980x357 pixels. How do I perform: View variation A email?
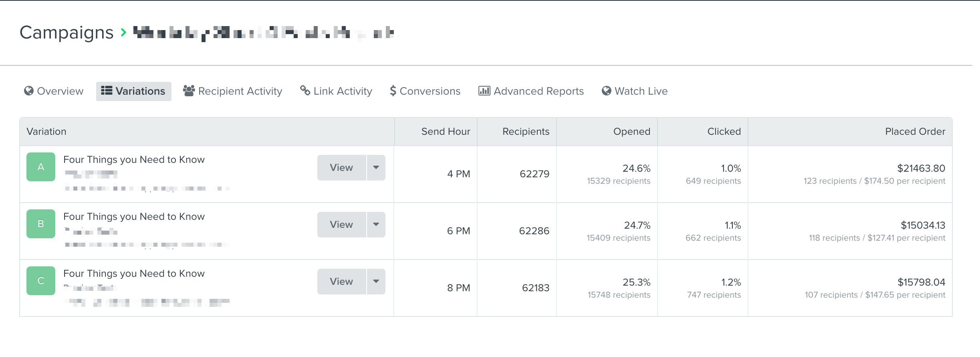[x=342, y=168]
